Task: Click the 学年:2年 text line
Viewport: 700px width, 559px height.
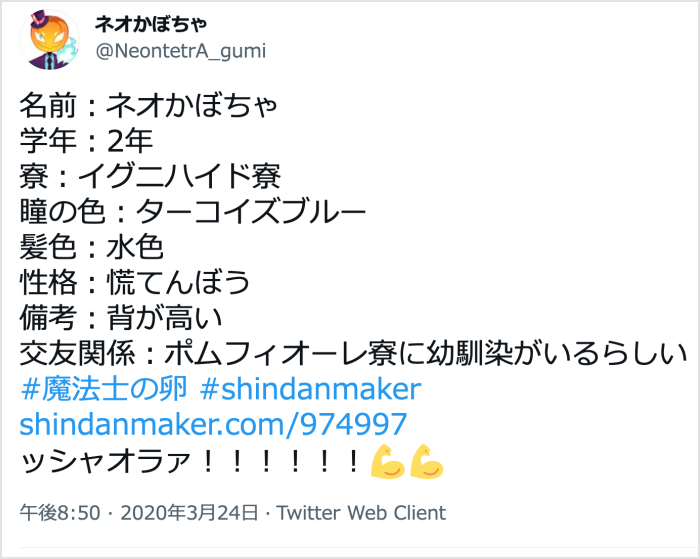Action: [x=86, y=141]
